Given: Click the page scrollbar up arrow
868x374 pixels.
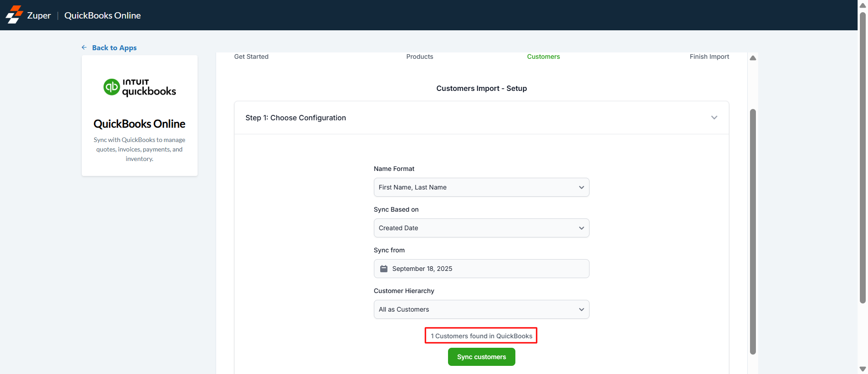Looking at the screenshot, I should [863, 5].
